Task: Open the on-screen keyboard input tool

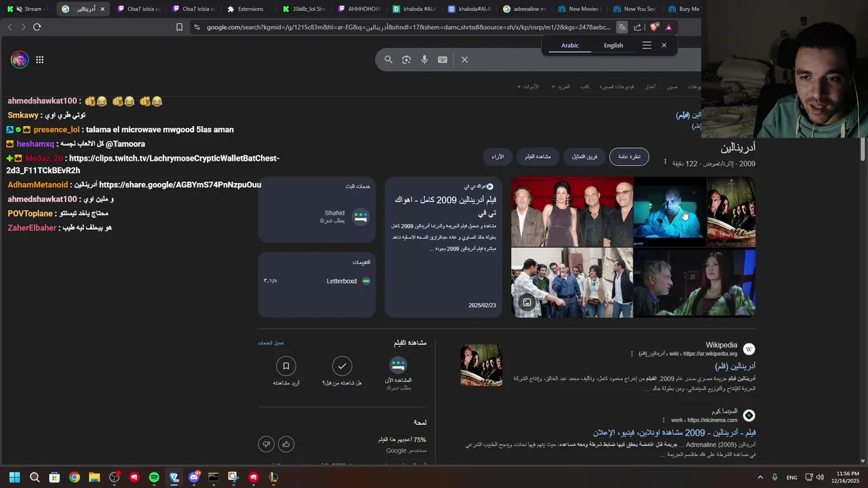Action: coord(443,60)
